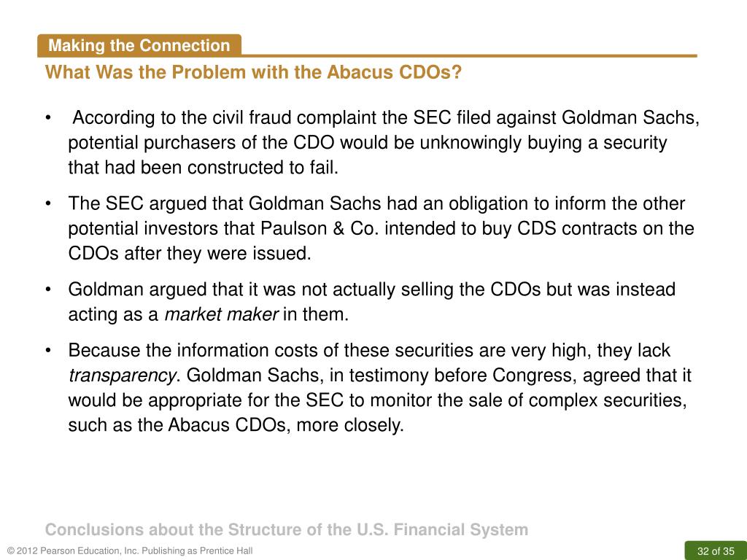Click the bullet beginning Because the information costs

368,388
